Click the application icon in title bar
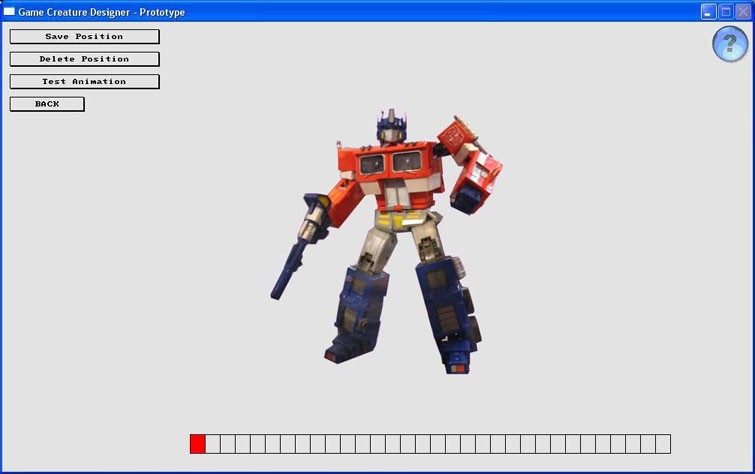The width and height of the screenshot is (755, 474). pyautogui.click(x=9, y=12)
